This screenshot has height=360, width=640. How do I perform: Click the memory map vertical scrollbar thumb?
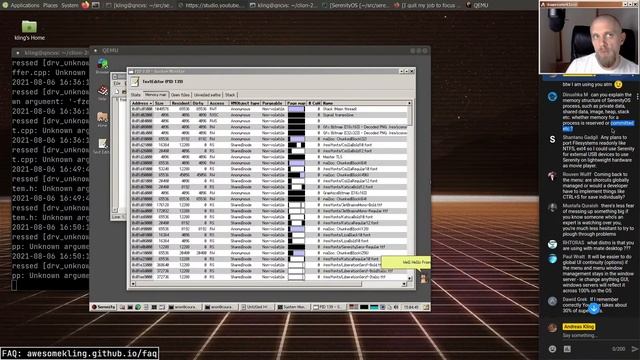[410, 116]
